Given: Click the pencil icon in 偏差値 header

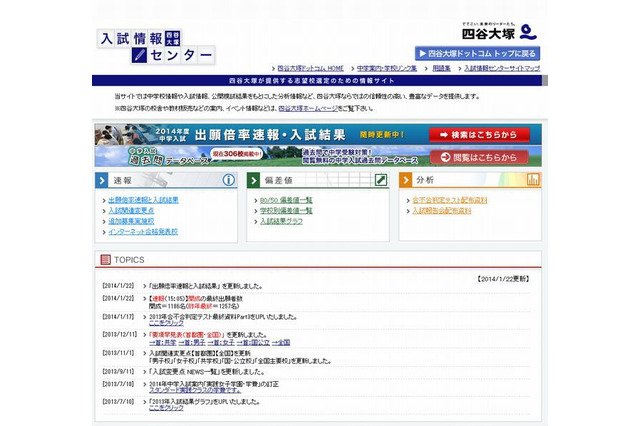Looking at the screenshot, I should [381, 180].
